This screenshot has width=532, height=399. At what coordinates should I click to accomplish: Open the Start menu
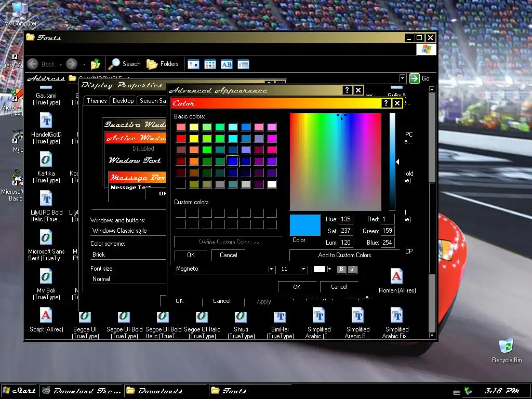pyautogui.click(x=19, y=391)
